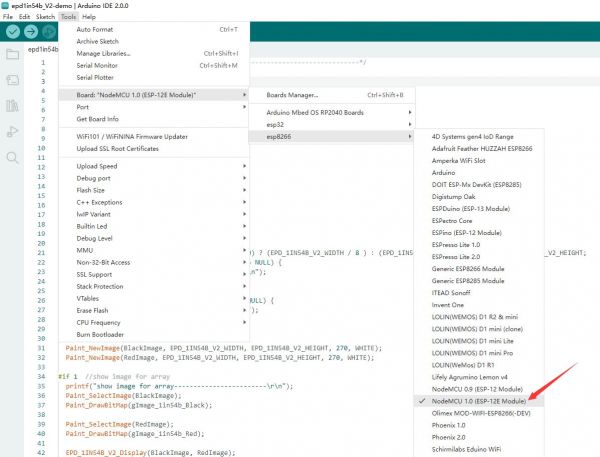The width and height of the screenshot is (600, 457).
Task: Select Olimex MOD-WIFI-ESP8266(-DEV) board
Action: pos(479,413)
